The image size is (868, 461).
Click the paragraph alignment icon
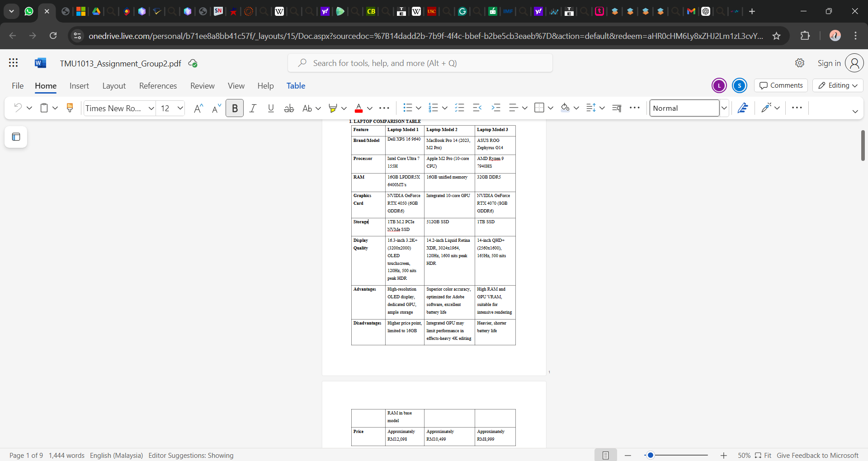point(513,108)
